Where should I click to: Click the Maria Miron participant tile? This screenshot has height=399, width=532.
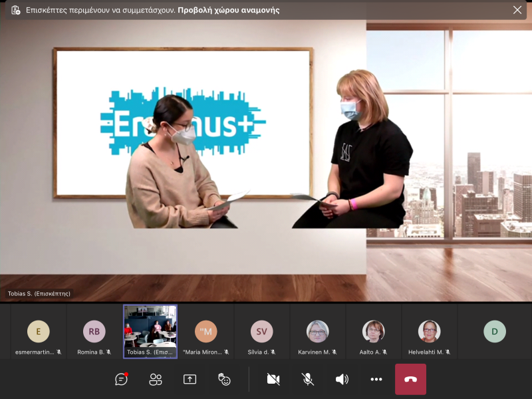[x=206, y=331]
